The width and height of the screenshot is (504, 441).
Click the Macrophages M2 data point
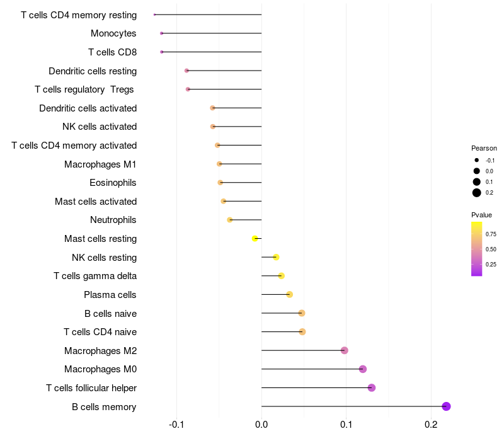click(x=344, y=350)
